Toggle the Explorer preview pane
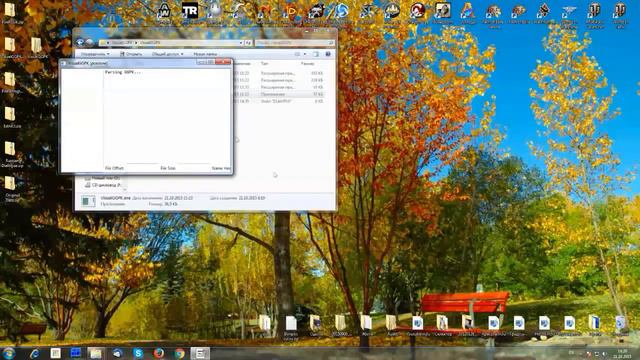640x360 pixels. coord(316,54)
